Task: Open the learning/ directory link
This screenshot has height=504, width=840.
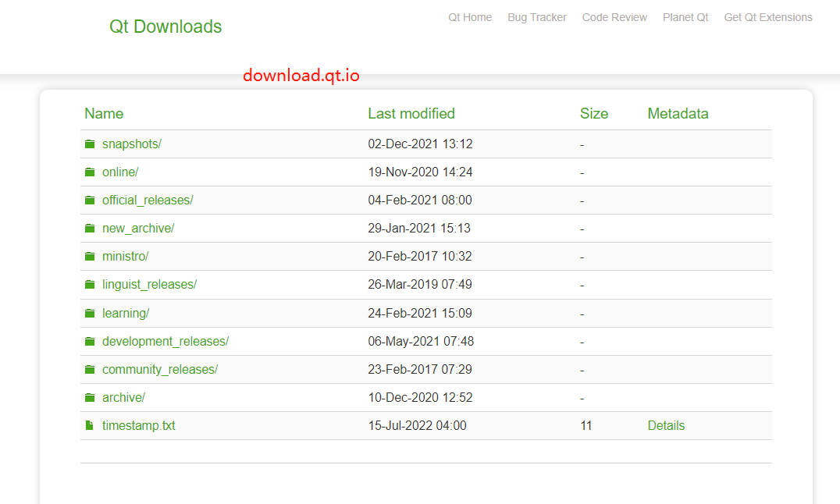Action: 126,314
